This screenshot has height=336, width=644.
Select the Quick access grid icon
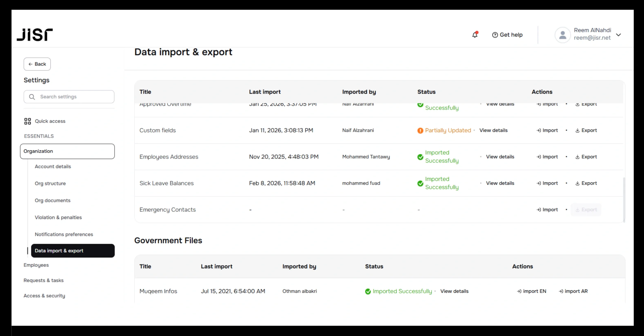click(27, 121)
